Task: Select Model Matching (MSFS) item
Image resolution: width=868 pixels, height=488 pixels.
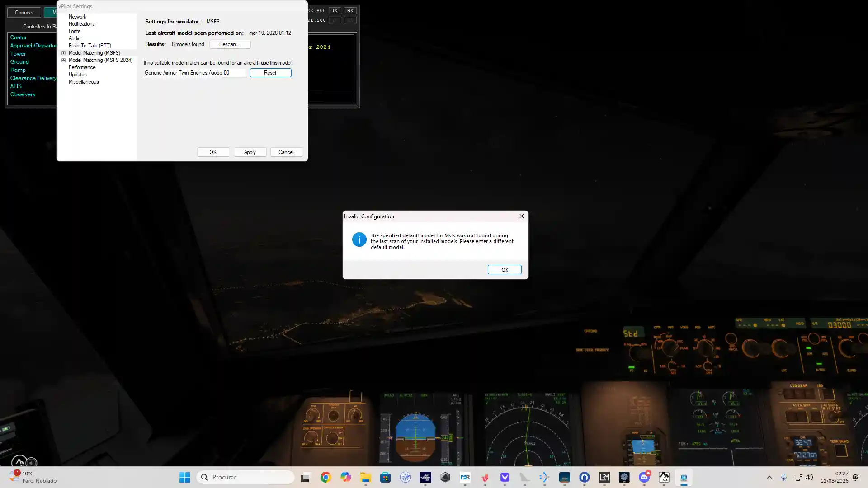Action: (94, 53)
